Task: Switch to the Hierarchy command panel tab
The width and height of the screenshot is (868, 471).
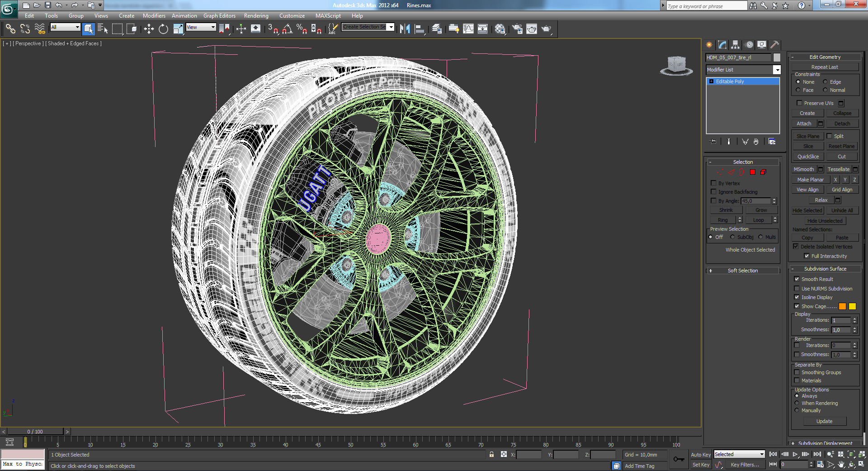Action: [x=736, y=44]
